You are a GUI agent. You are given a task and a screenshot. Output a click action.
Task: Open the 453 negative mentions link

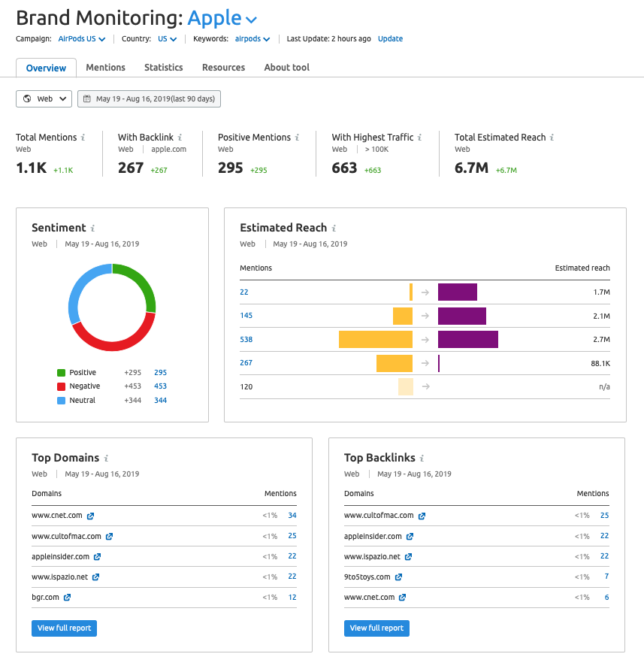pyautogui.click(x=161, y=386)
